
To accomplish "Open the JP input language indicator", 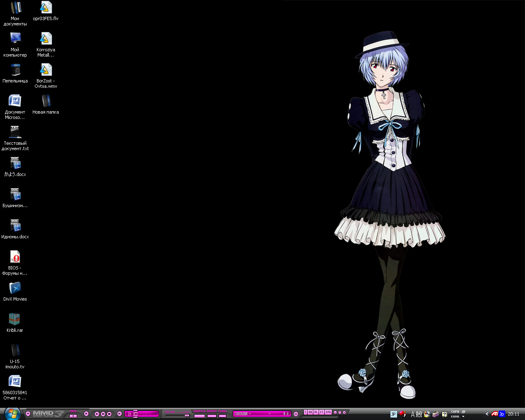I will [x=393, y=414].
